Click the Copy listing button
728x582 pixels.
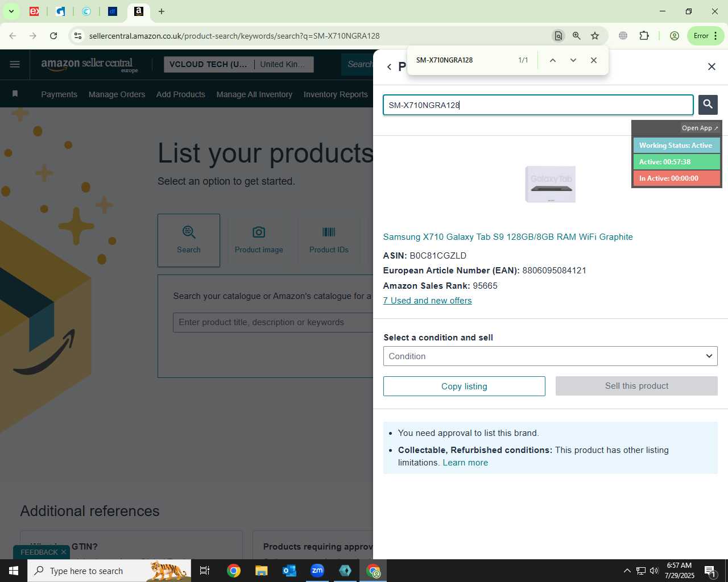pos(464,386)
